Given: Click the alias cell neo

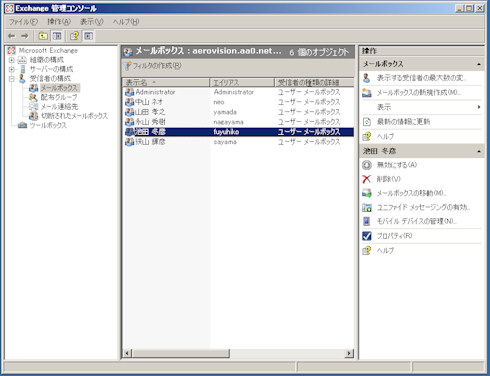Looking at the screenshot, I should [x=219, y=102].
